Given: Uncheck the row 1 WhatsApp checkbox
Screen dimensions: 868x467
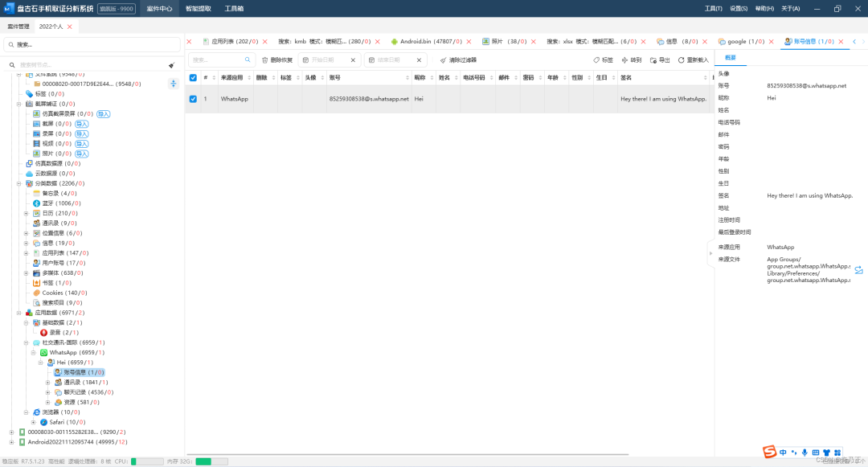Looking at the screenshot, I should click(x=193, y=99).
